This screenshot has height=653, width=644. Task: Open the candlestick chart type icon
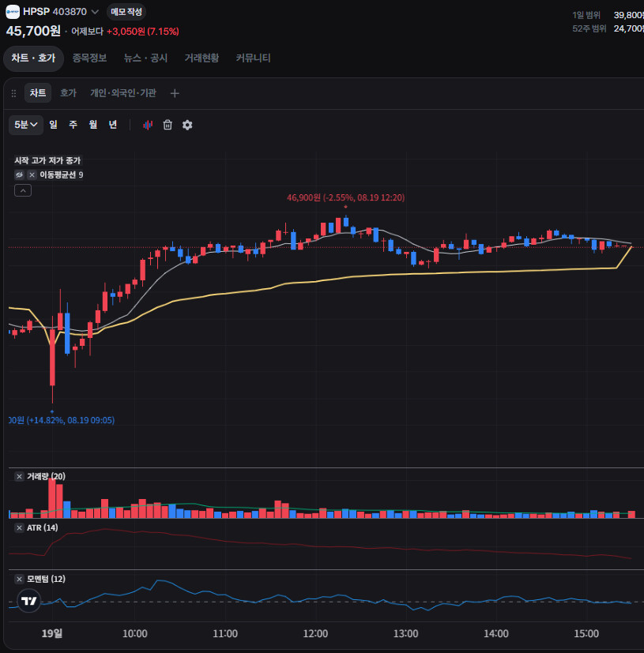148,125
